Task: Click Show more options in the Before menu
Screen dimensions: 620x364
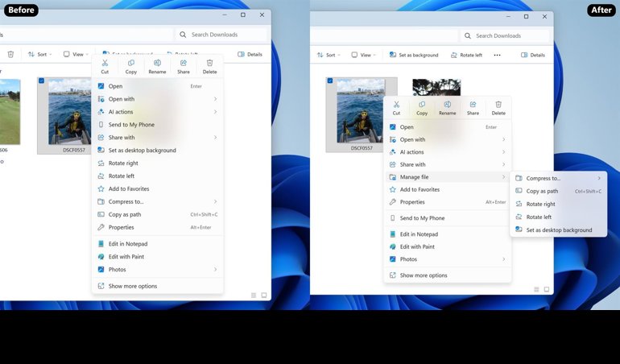Action: [x=133, y=286]
